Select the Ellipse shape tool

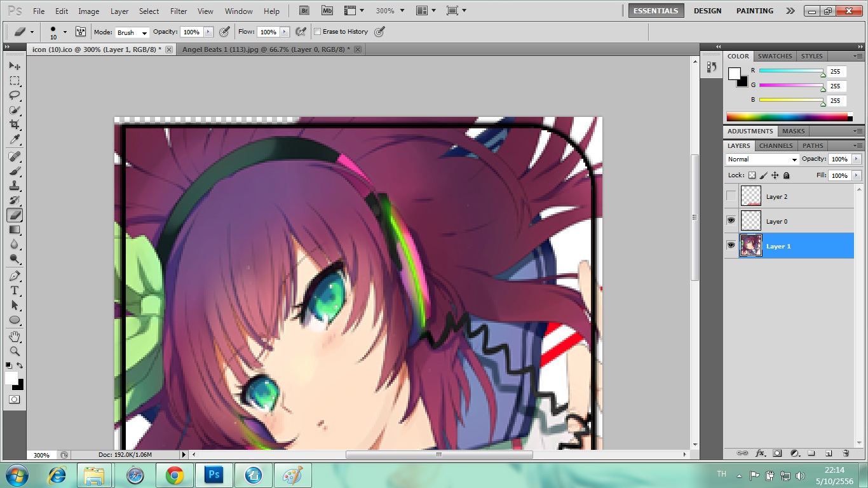coord(15,320)
